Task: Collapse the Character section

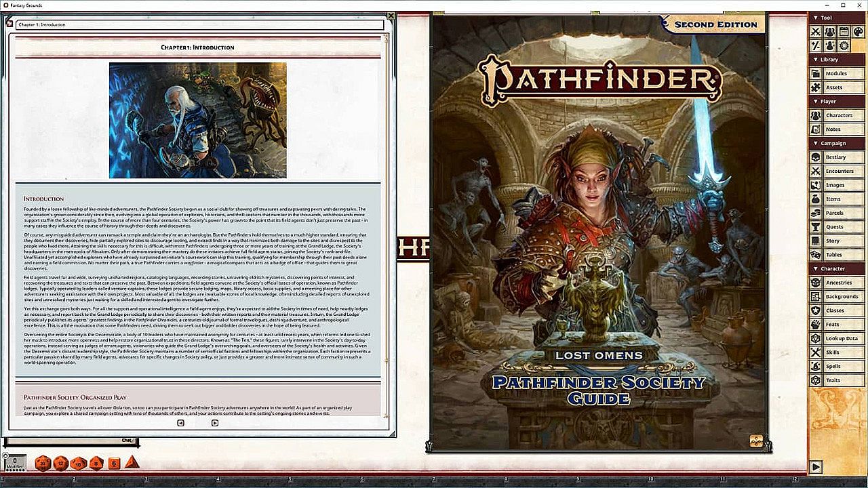Action: 837,269
